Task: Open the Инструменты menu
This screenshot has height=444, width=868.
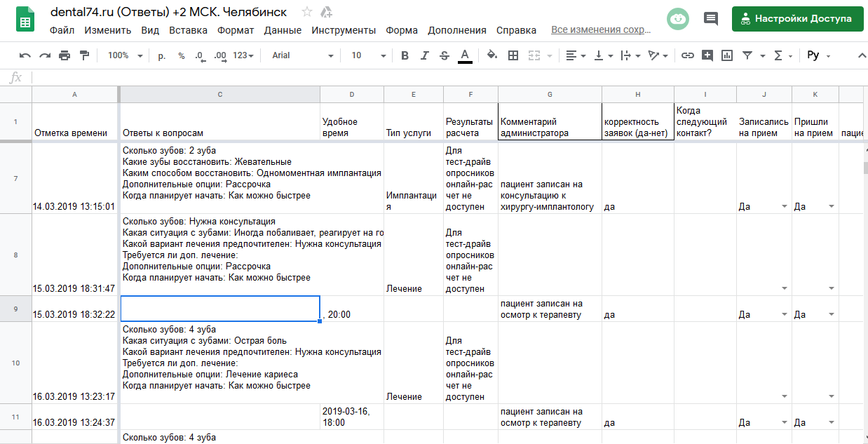Action: 344,30
